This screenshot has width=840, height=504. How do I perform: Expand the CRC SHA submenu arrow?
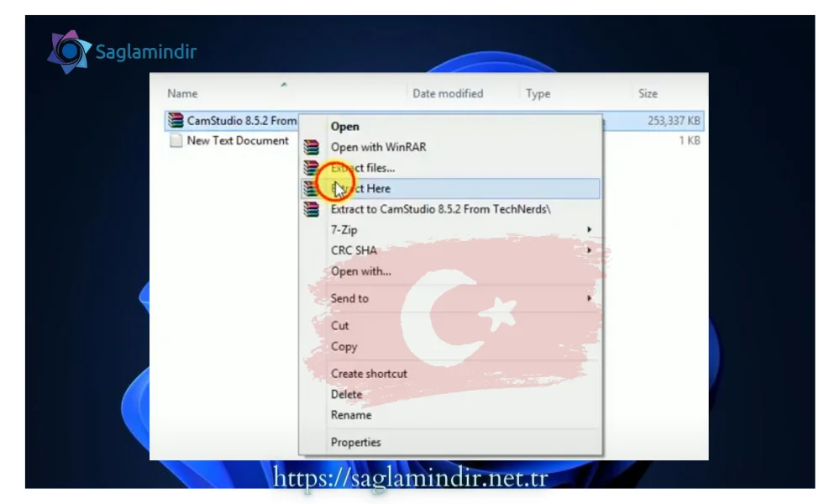click(590, 250)
